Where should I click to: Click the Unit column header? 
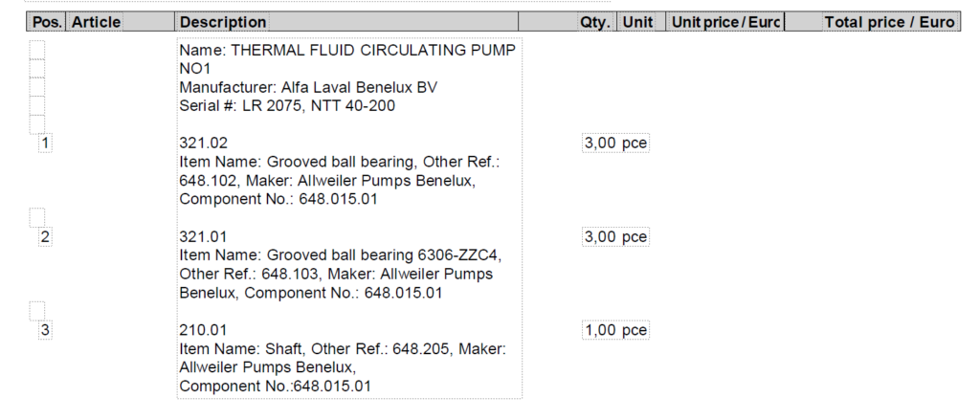(637, 22)
